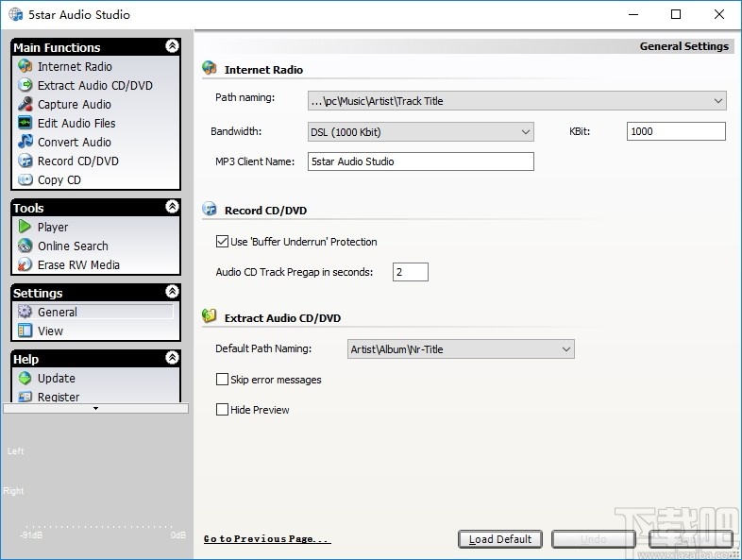Click the Audio CD Track Pregap field

coord(411,272)
